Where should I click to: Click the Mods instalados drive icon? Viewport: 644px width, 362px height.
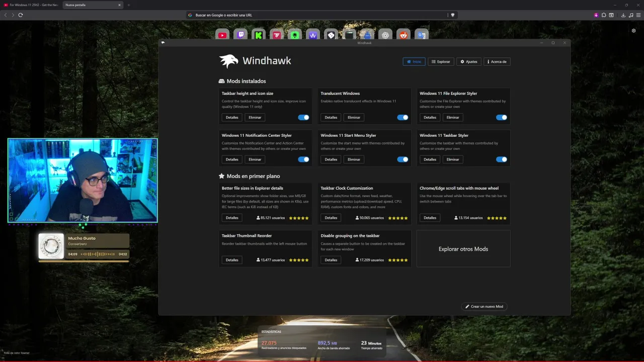pos(221,81)
